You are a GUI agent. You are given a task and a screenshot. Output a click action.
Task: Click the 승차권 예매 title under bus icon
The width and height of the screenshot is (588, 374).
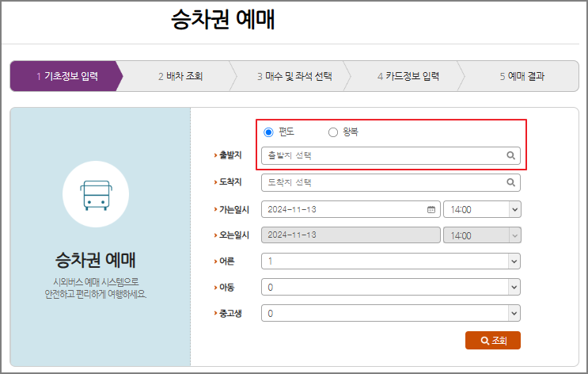point(96,260)
